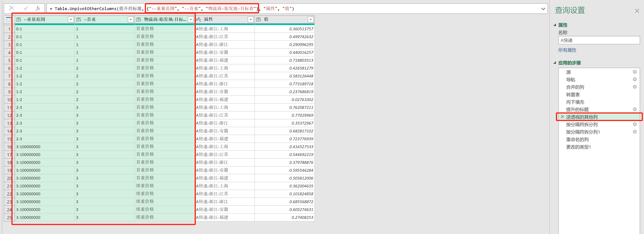
Task: Open settings gear for 合并的列 step
Action: click(634, 87)
